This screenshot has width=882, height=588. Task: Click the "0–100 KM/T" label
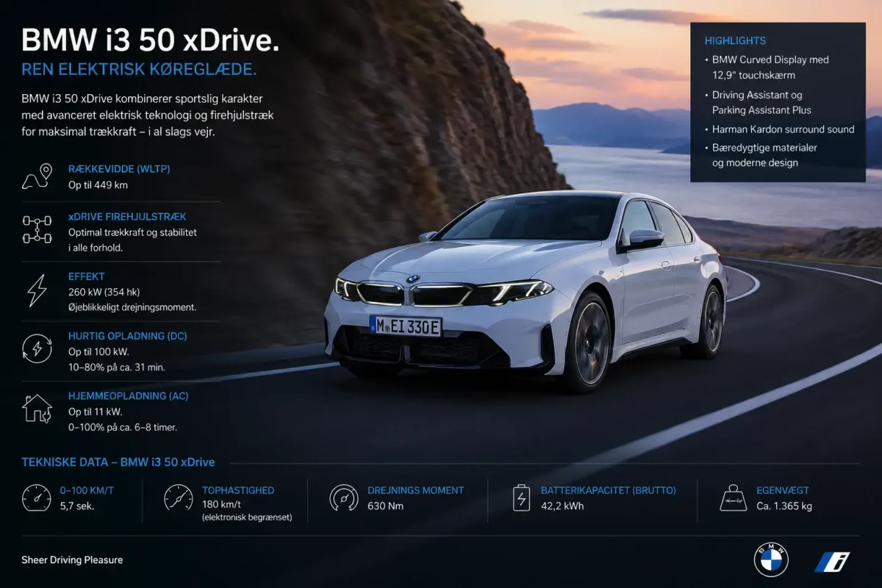pyautogui.click(x=87, y=490)
